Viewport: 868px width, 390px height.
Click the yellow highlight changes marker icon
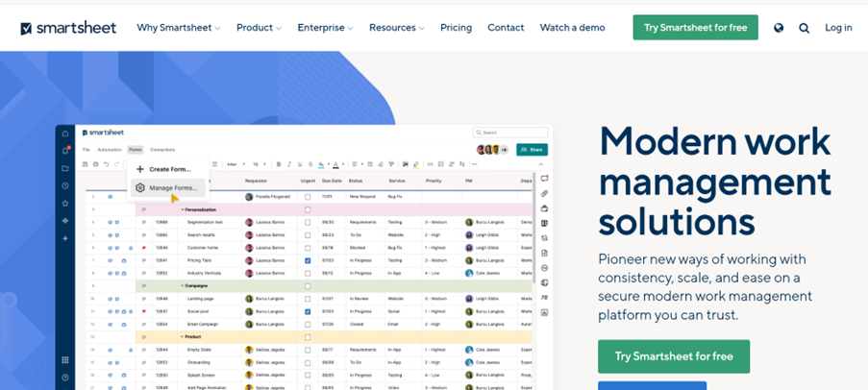click(x=415, y=164)
